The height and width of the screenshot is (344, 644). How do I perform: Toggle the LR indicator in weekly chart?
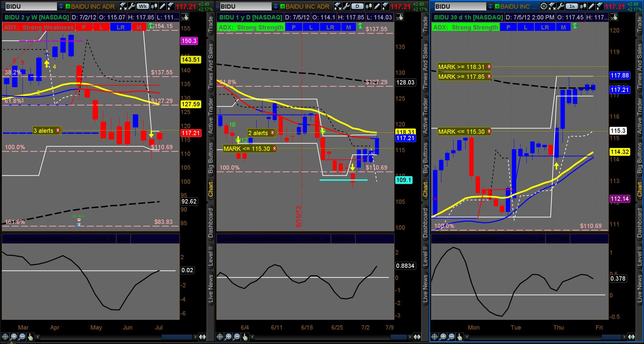coord(120,27)
